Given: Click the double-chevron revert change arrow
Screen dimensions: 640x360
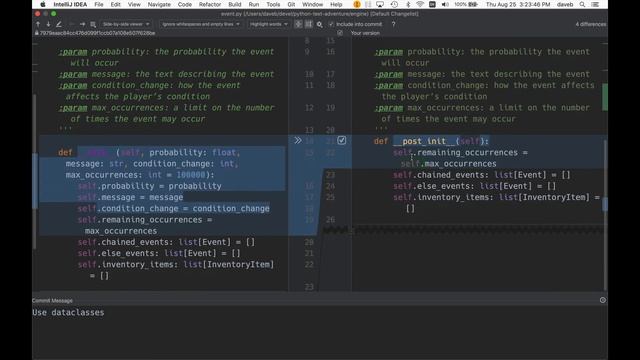Looking at the screenshot, I should point(298,140).
